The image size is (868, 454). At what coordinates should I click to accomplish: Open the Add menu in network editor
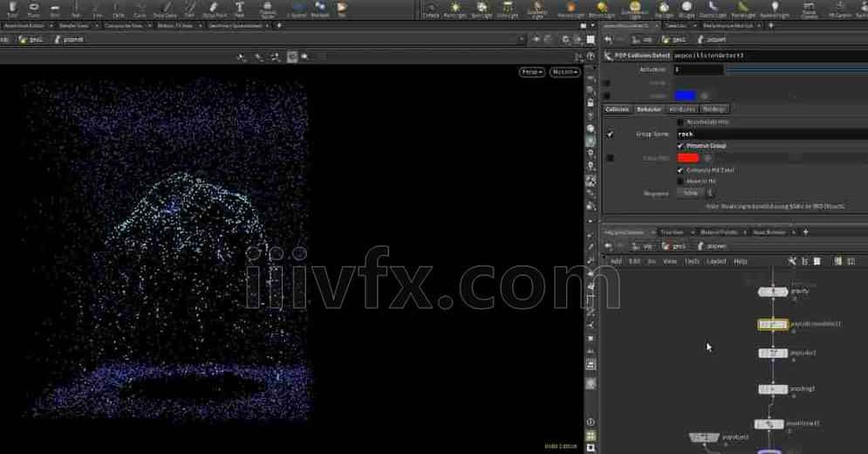pyautogui.click(x=616, y=261)
